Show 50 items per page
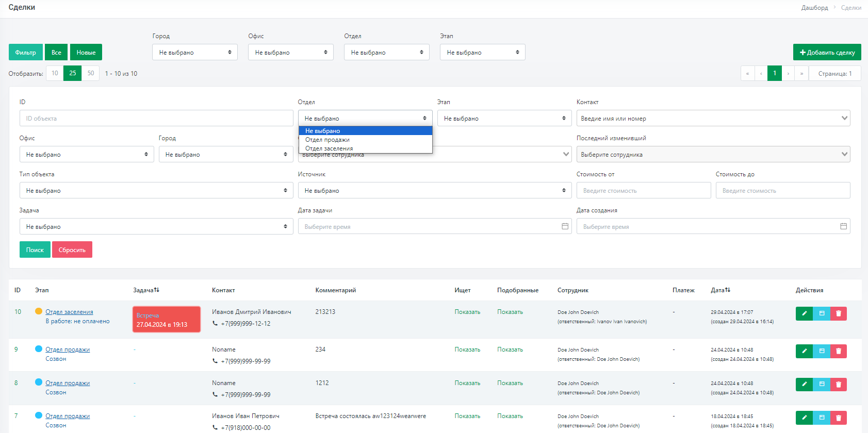The height and width of the screenshot is (433, 868). click(x=91, y=73)
